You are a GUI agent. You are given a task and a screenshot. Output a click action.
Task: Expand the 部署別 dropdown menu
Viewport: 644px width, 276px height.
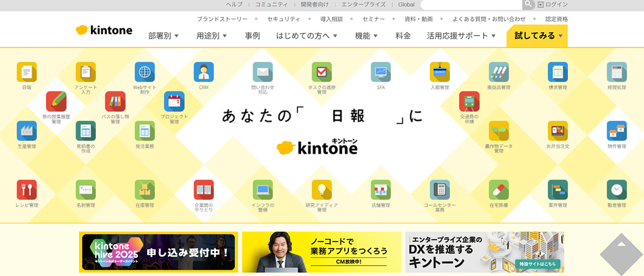click(163, 36)
